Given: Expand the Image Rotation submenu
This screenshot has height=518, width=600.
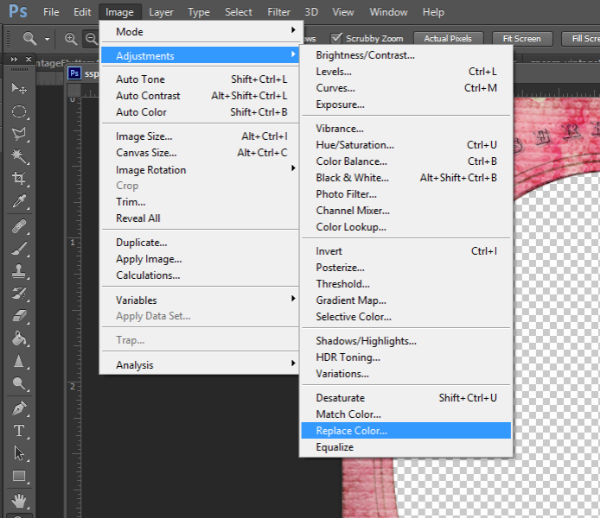Looking at the screenshot, I should pyautogui.click(x=201, y=169).
